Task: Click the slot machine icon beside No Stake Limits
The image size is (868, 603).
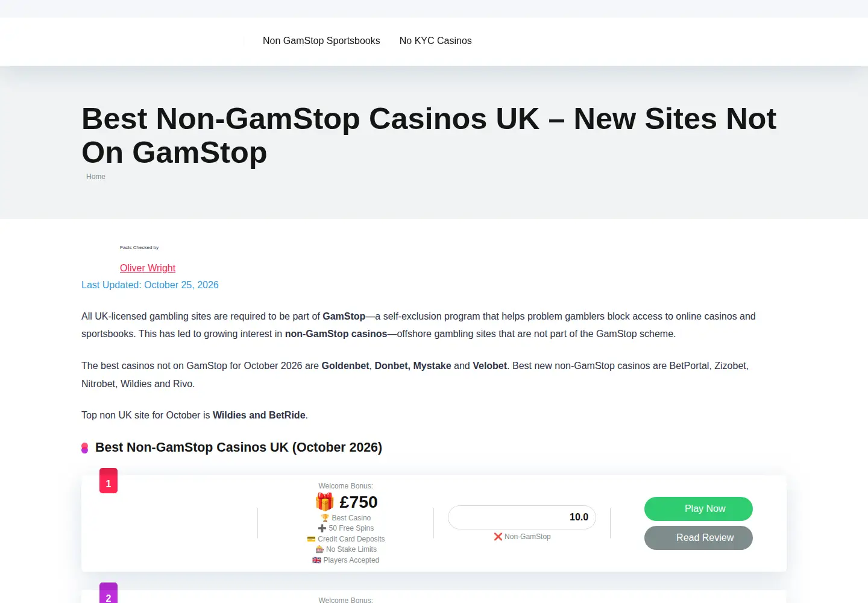Action: (x=319, y=549)
